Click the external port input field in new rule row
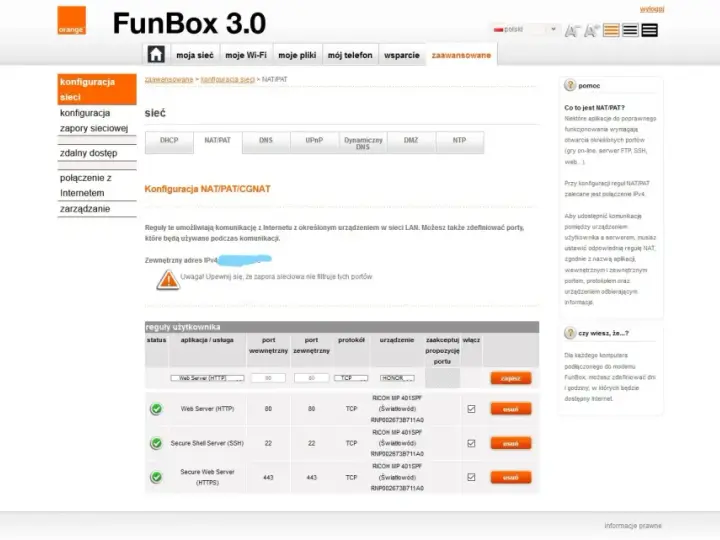Screen dimensions: 720x540 coord(311,378)
